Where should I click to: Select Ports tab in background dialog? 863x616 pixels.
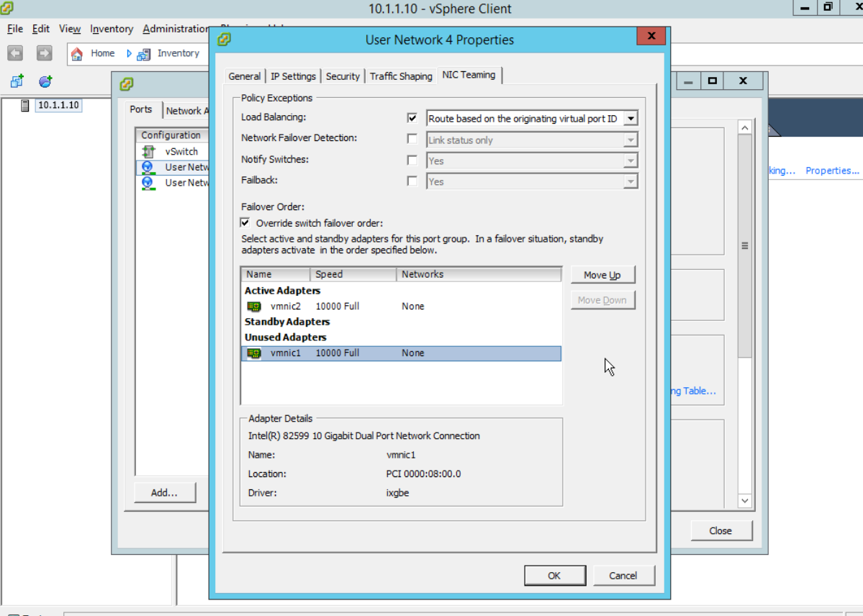(x=141, y=109)
